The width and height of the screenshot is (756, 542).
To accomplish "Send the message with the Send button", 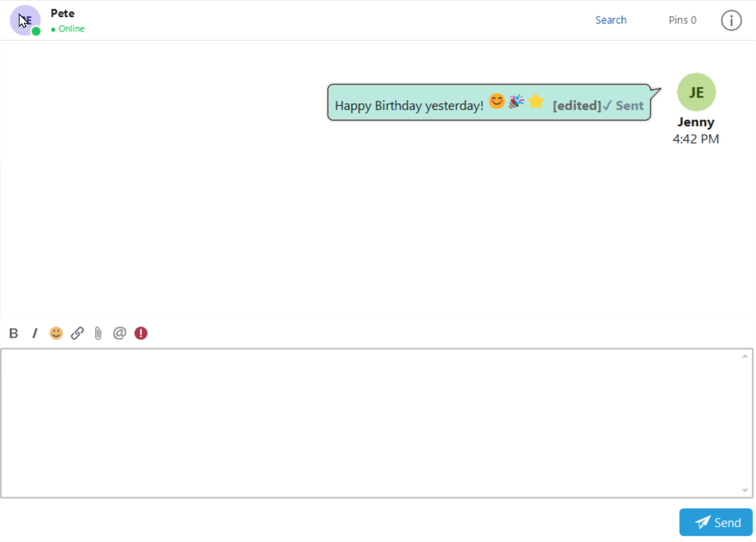I will [x=716, y=522].
